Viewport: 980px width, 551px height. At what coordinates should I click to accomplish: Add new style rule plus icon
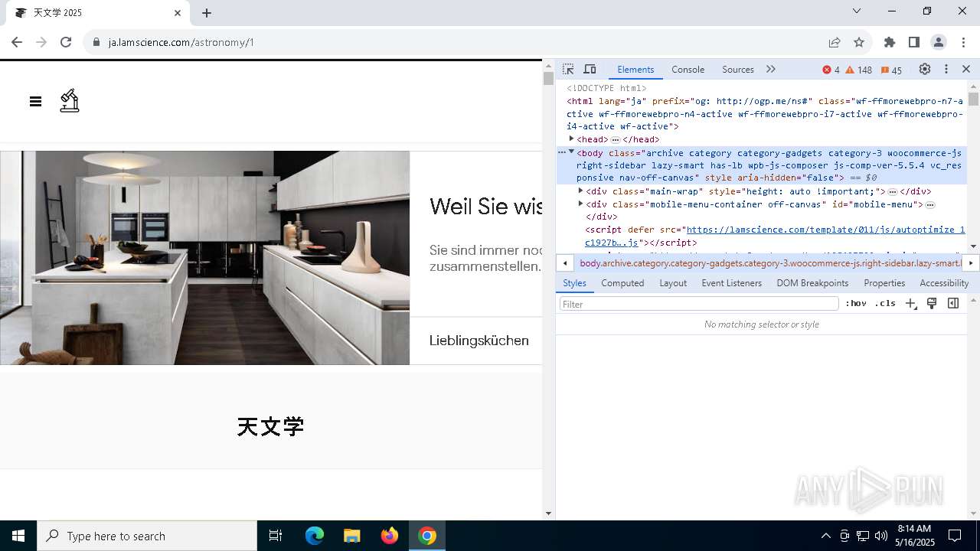(910, 304)
